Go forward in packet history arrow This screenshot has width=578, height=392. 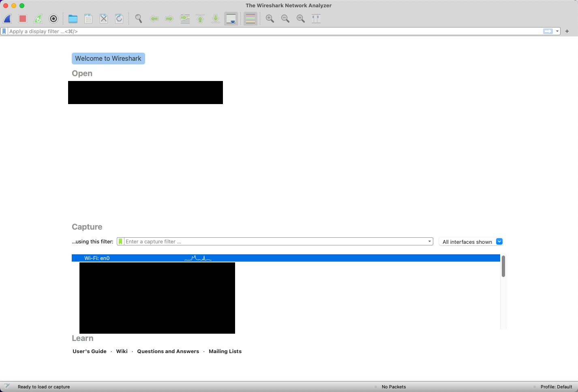pos(169,19)
